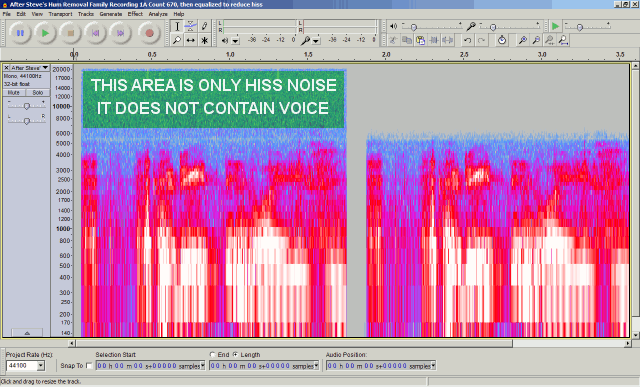Screen dimensions: 640x387
Task: Open the Tracks menu
Action: pyautogui.click(x=86, y=14)
